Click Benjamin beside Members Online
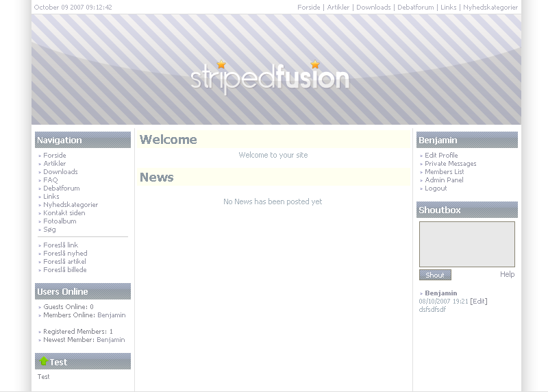This screenshot has height=392, width=548. (112, 315)
